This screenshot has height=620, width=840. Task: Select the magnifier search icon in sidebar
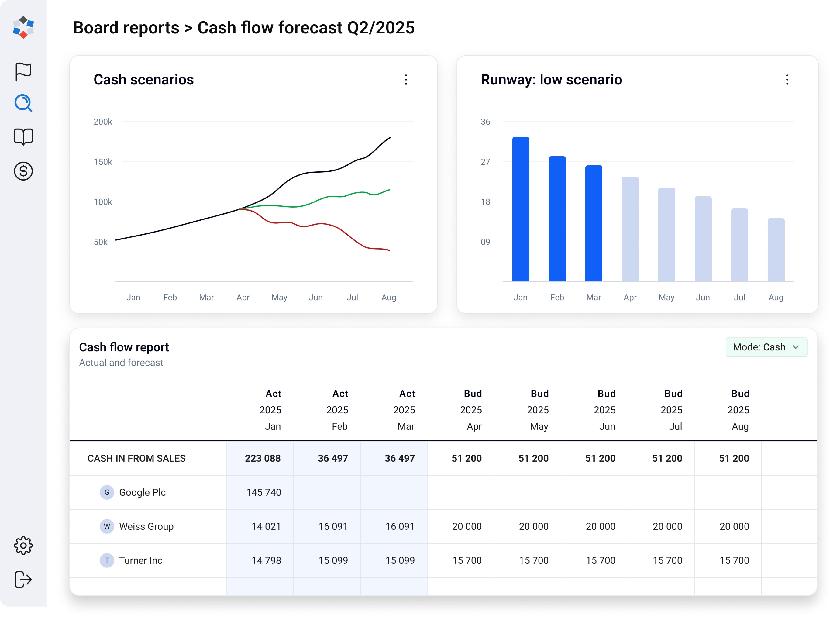point(23,103)
